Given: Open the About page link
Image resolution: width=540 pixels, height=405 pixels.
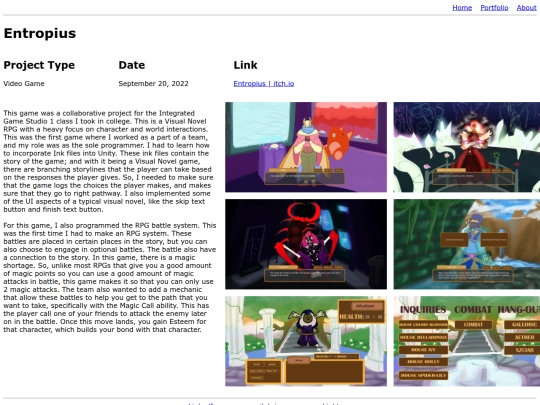Looking at the screenshot, I should point(527,8).
